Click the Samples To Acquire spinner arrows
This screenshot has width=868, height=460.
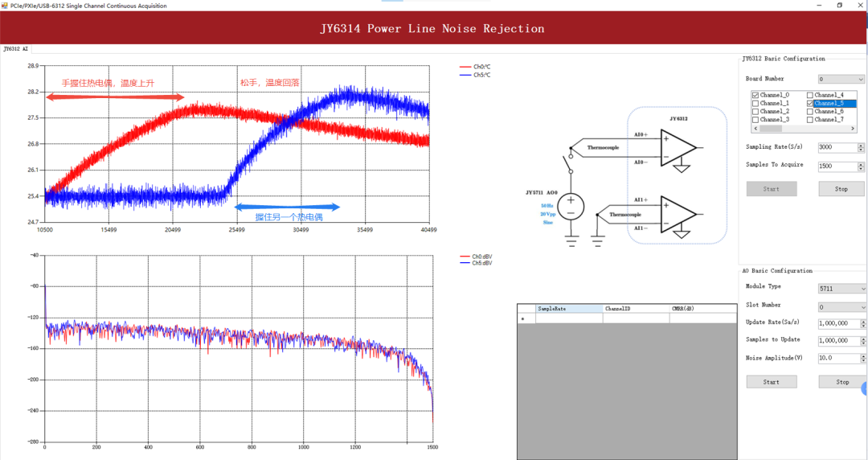click(x=861, y=166)
